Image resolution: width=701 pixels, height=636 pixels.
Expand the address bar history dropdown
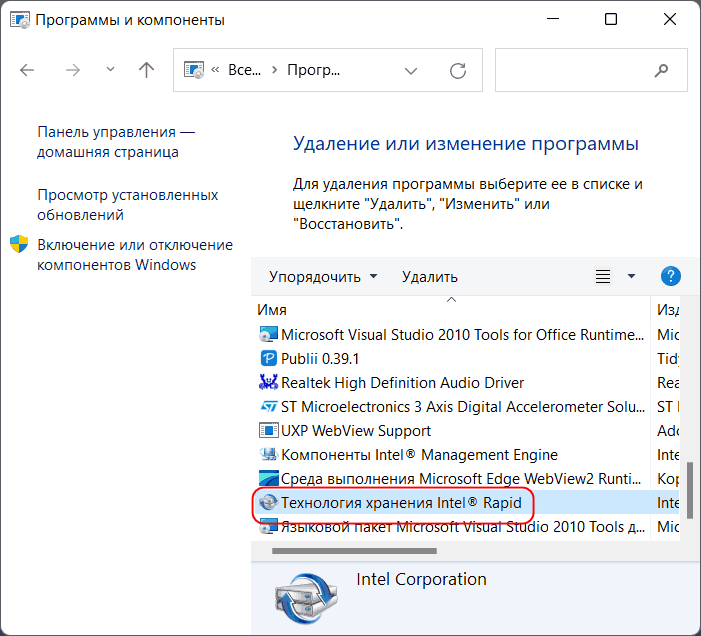(x=411, y=71)
